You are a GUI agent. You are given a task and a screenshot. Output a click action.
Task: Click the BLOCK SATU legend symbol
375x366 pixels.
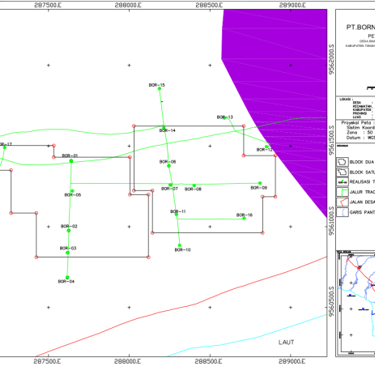coord(342,172)
